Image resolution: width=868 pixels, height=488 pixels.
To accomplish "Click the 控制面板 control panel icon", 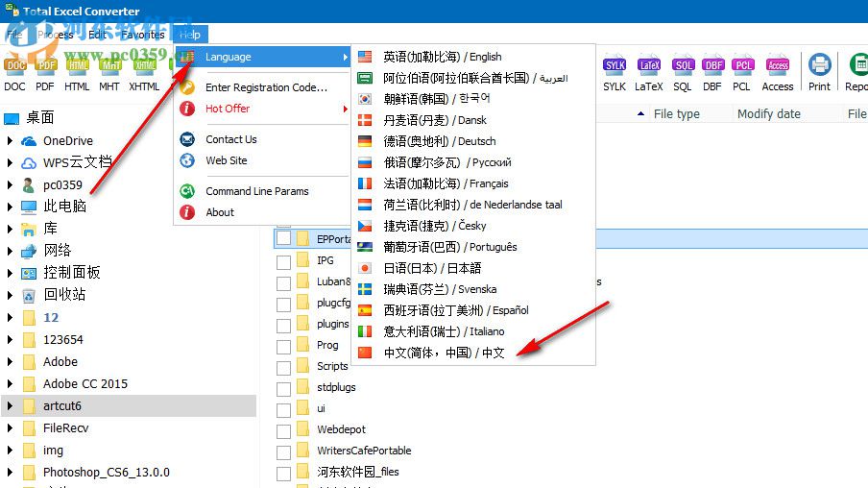I will click(29, 273).
